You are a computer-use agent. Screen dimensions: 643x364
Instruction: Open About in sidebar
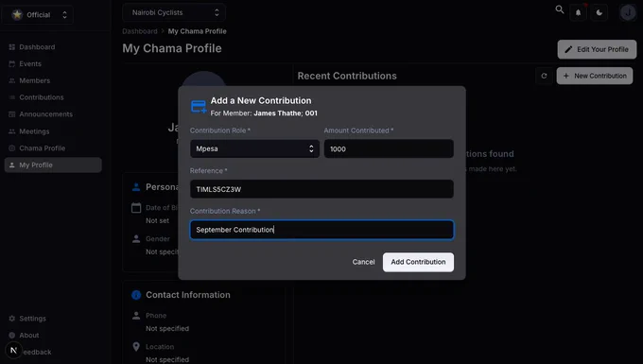tap(28, 336)
